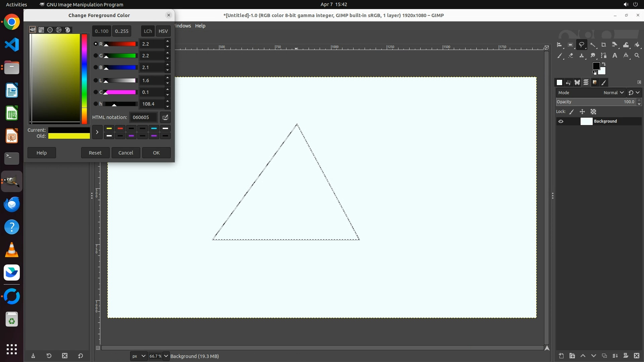This screenshot has width=644, height=362.
Task: Hide the Background layer with eye icon
Action: click(x=561, y=121)
